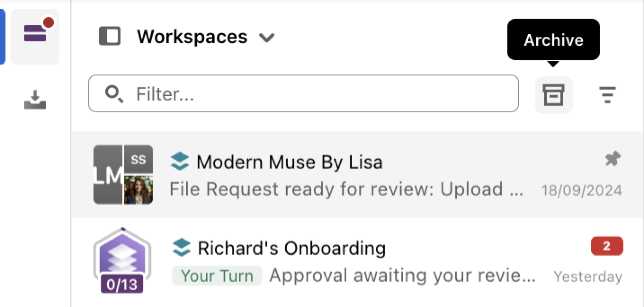
Task: Select the purple workspaces icon with red dot
Action: 35,36
